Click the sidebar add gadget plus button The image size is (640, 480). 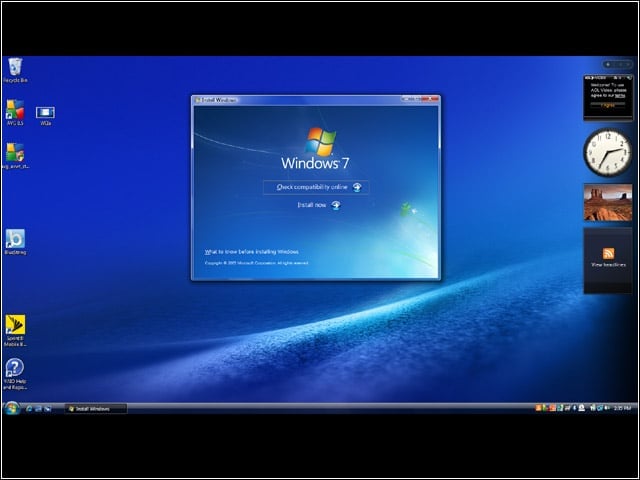pos(608,64)
